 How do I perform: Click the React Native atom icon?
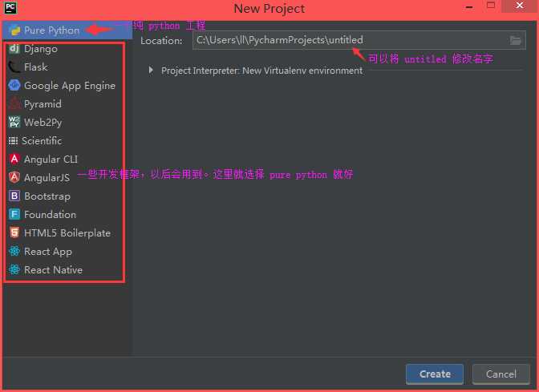[x=14, y=269]
